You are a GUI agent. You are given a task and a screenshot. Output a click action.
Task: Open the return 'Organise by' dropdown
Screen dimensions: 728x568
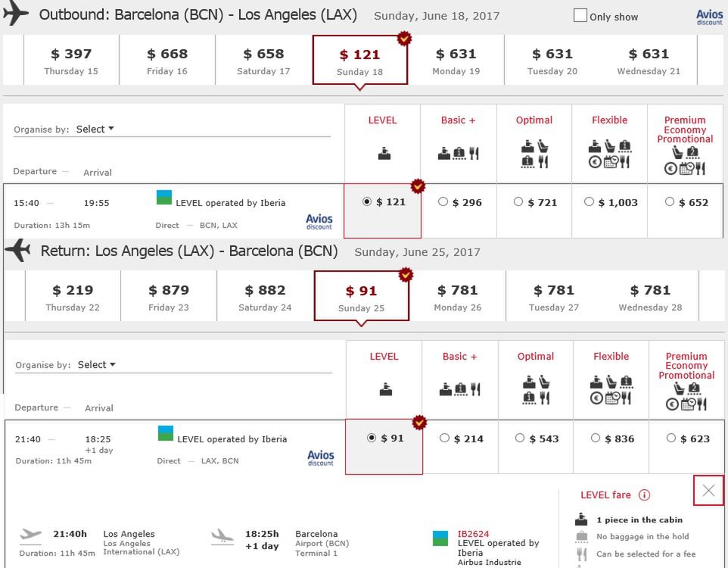(96, 365)
